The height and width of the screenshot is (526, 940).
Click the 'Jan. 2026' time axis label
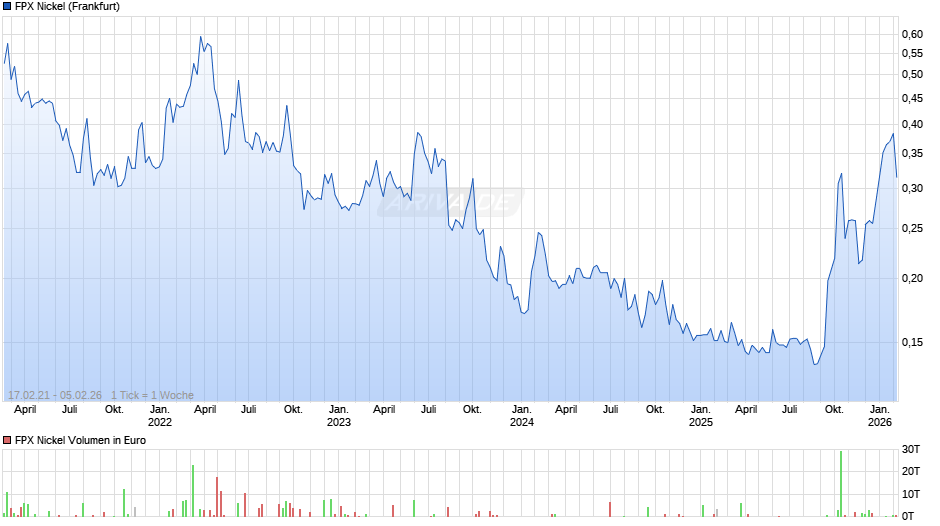coord(880,416)
